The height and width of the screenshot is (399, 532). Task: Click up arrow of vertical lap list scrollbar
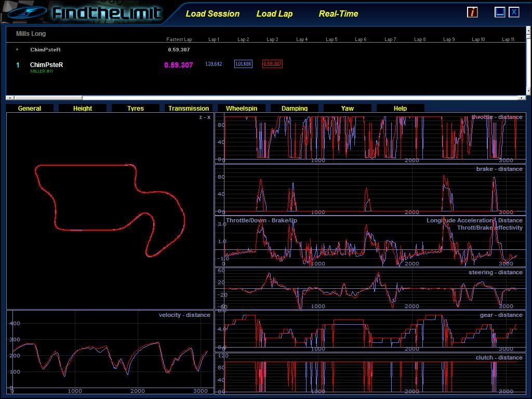[528, 30]
